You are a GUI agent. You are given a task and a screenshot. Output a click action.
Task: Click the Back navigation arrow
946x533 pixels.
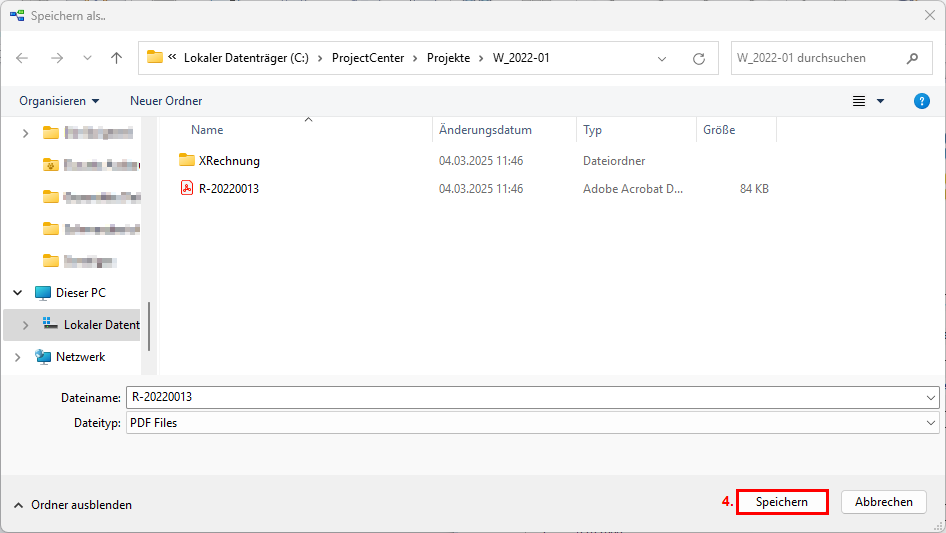click(23, 58)
